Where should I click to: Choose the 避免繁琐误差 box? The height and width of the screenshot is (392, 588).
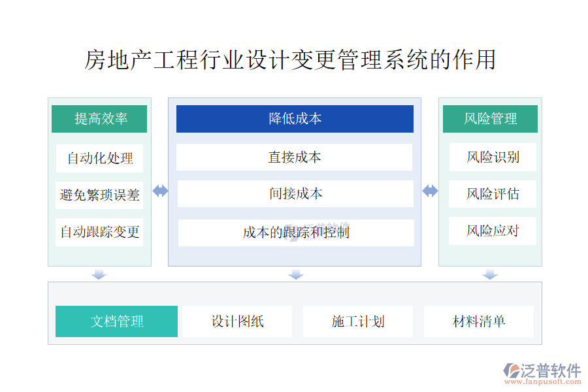(x=99, y=195)
